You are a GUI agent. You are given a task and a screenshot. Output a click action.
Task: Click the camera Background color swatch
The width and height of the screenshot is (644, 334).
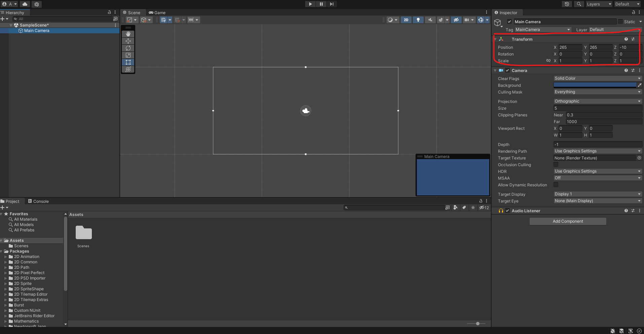tap(595, 85)
